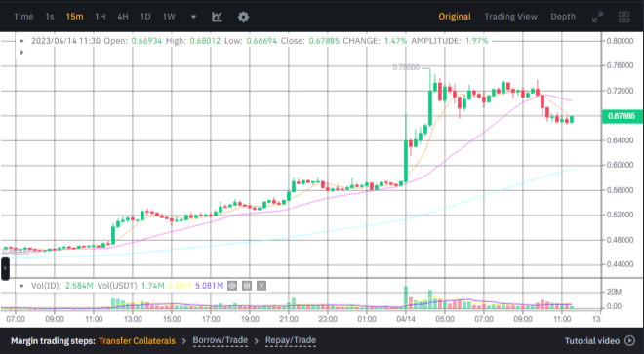644x354 pixels.
Task: Click the 0.80000 price axis label
Action: tap(620, 41)
